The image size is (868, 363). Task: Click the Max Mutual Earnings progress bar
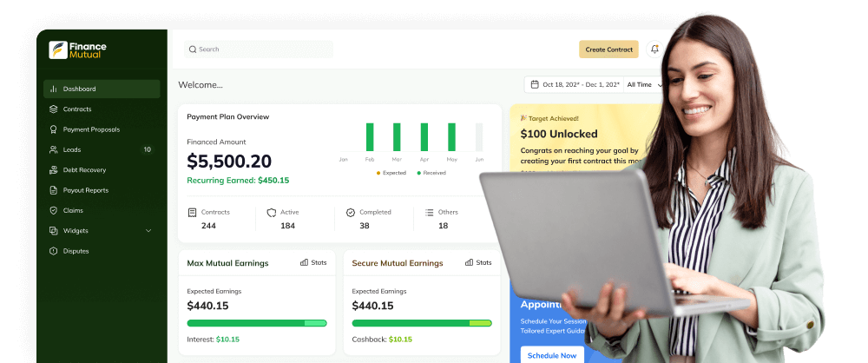pos(257,323)
